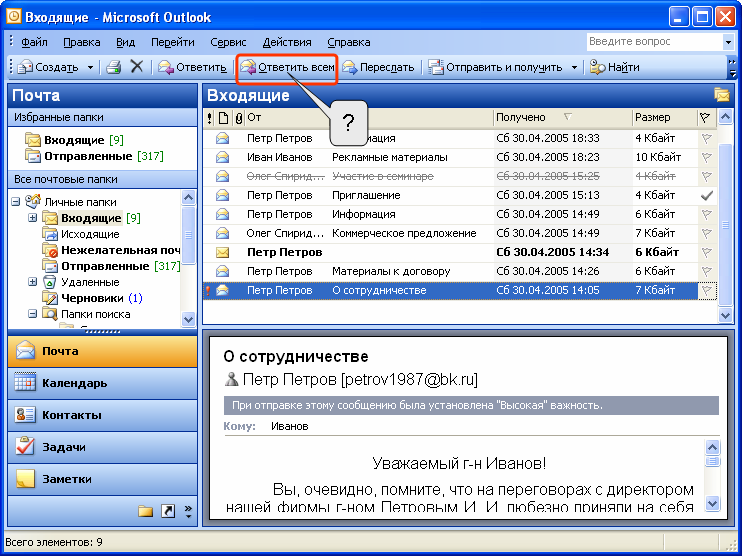Toggle flag on Рекламные материалы message
Screen dimensions: 742x556
[x=707, y=157]
